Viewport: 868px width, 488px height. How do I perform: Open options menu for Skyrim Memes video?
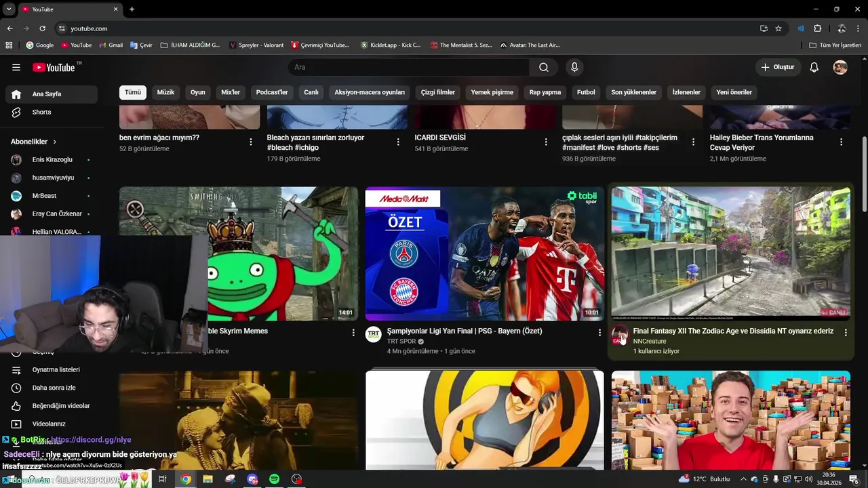[353, 332]
